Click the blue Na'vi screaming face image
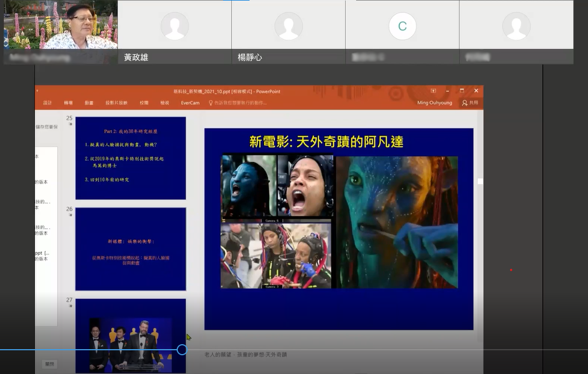 (x=249, y=186)
